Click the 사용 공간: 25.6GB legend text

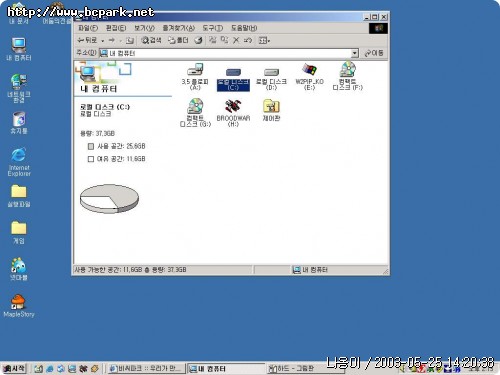click(121, 146)
